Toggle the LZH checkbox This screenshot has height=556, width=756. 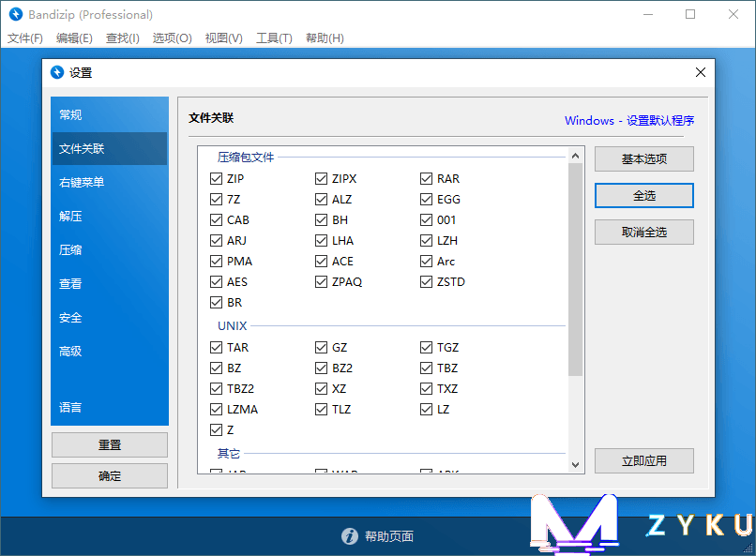(x=426, y=240)
